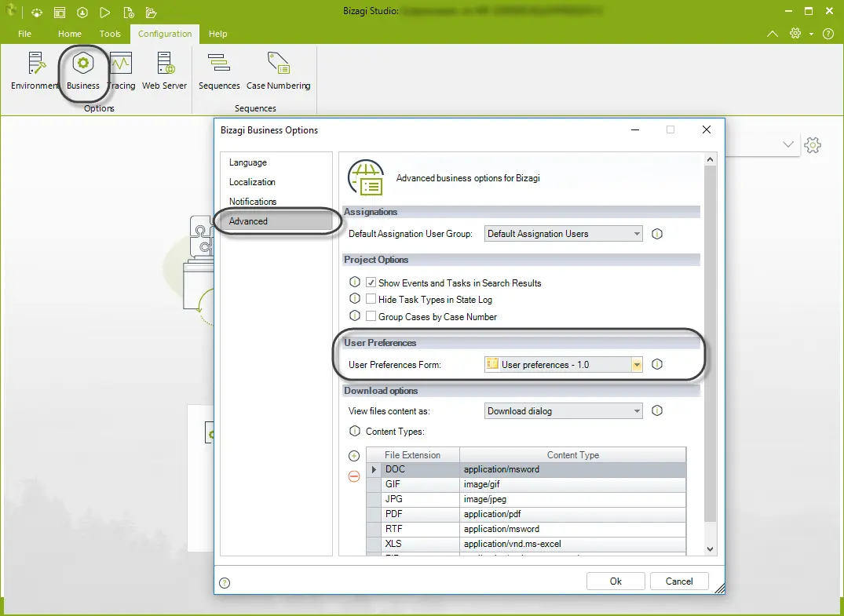
Task: Click the gear icon behind the dialog
Action: click(813, 144)
